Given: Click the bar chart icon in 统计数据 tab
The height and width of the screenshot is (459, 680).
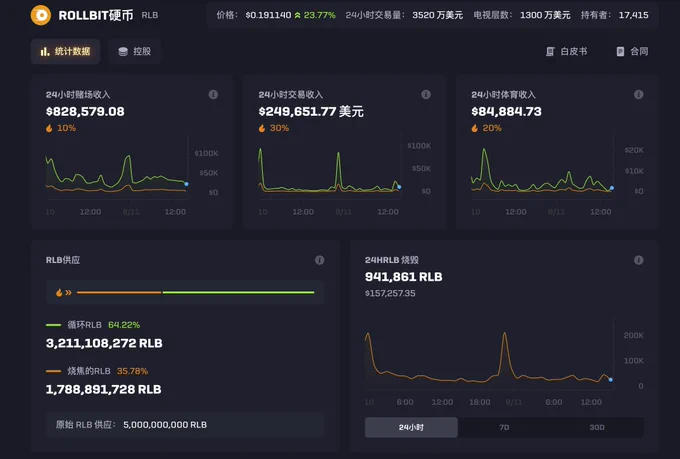Looking at the screenshot, I should point(45,52).
